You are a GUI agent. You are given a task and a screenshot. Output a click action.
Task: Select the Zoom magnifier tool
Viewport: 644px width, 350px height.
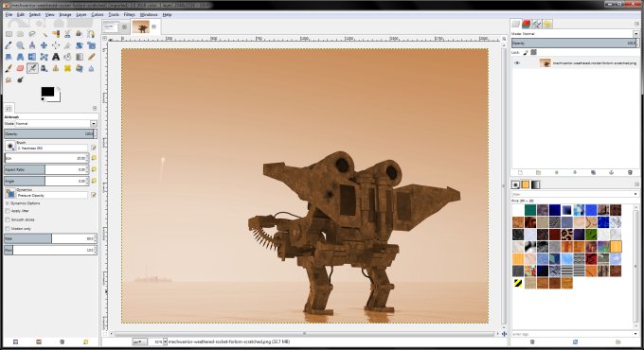20,45
